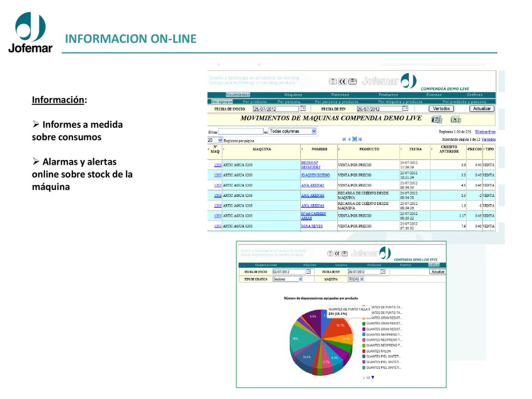Sort by the MAQUINA column header
Image resolution: width=532 pixels, height=399 pixels.
pos(262,149)
